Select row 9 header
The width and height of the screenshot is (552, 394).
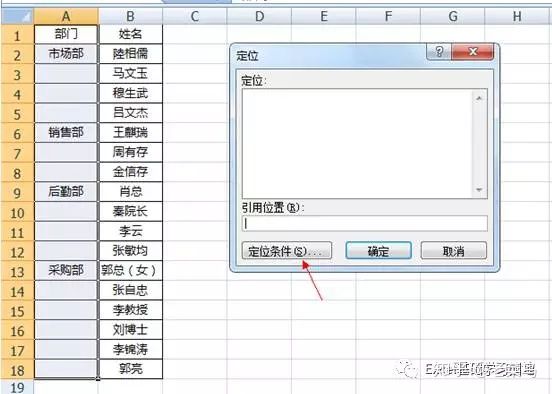point(18,192)
